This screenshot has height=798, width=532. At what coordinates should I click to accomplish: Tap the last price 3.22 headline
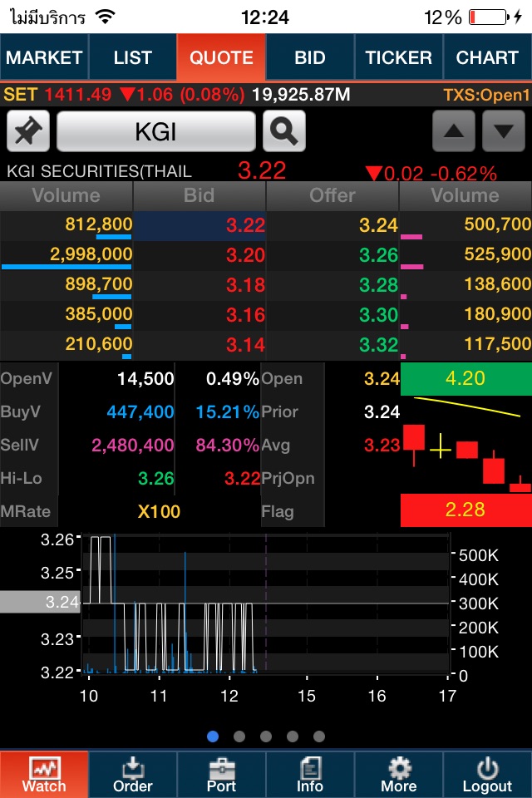(262, 170)
